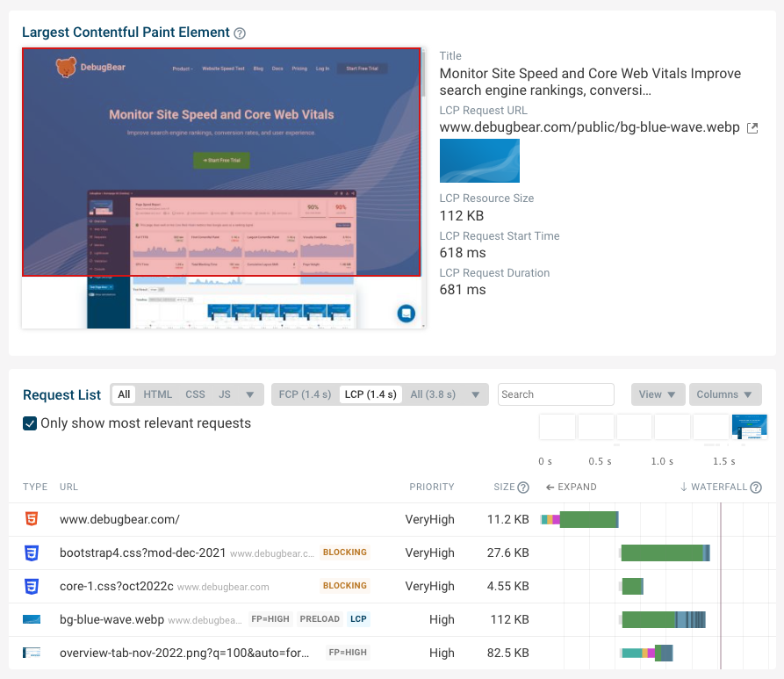The image size is (784, 679).
Task: Open LCP request URL external link icon
Action: pyautogui.click(x=752, y=128)
